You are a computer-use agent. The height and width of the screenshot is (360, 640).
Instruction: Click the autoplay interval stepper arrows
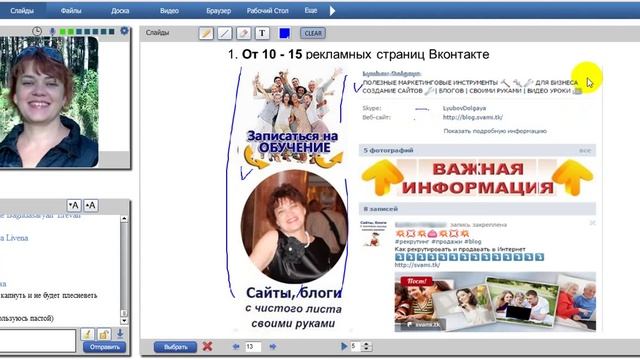pos(366,347)
